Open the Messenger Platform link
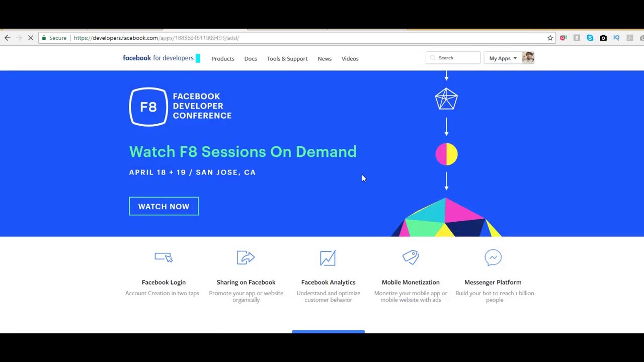The width and height of the screenshot is (644, 362). click(493, 282)
